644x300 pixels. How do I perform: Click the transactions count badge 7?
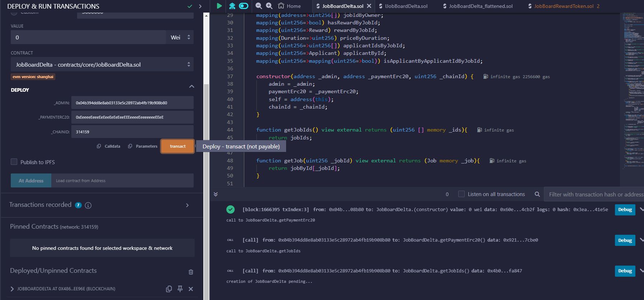coord(78,205)
